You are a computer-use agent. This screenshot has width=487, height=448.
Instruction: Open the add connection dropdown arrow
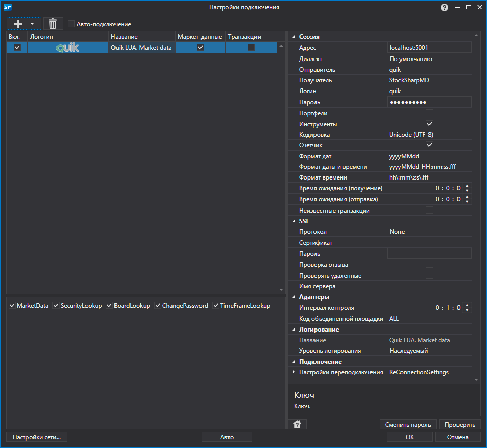[32, 24]
